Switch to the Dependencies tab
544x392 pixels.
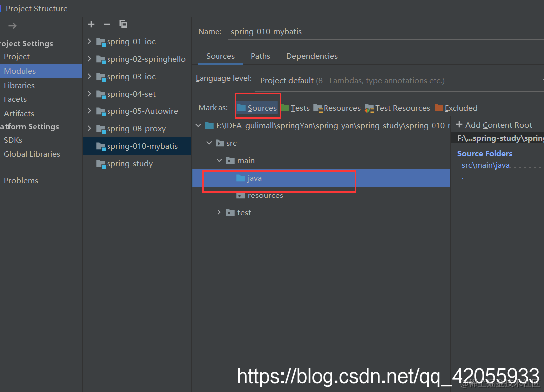(x=312, y=56)
